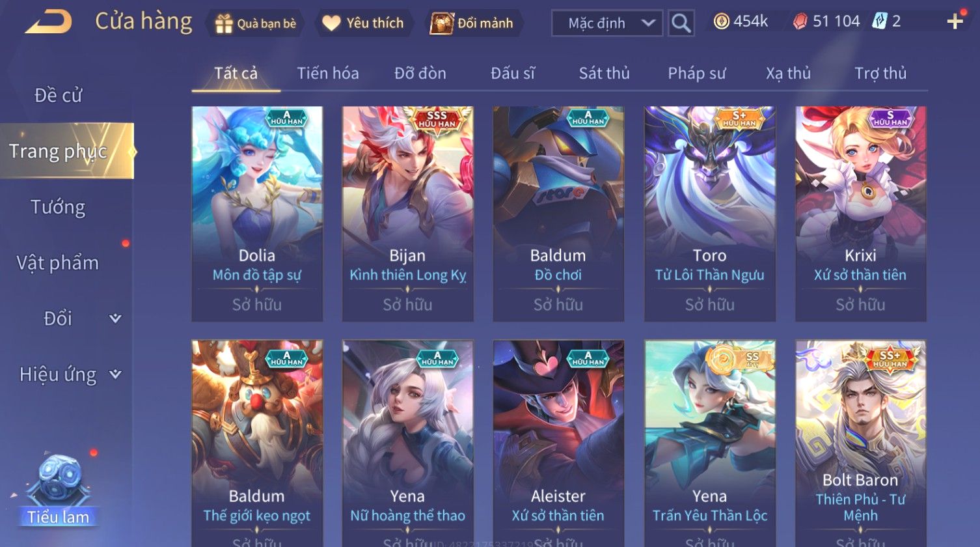Open Vật phẩm sidebar category
980x547 pixels.
pos(58,263)
